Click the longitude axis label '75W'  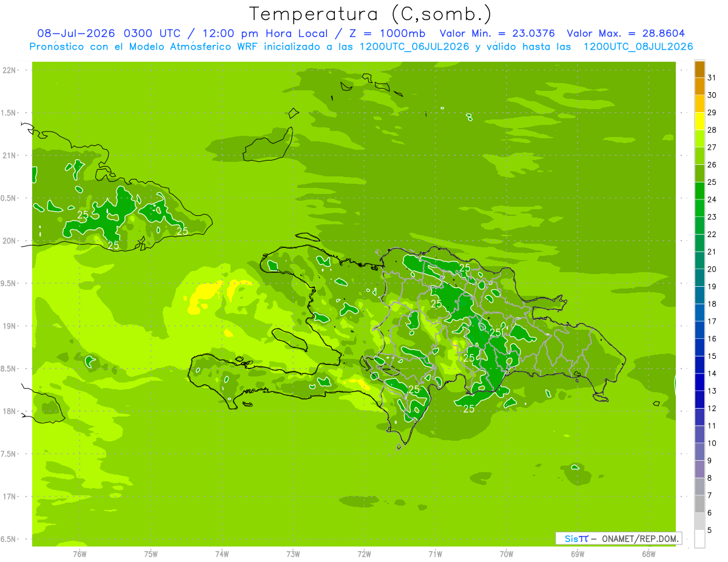[x=151, y=554]
